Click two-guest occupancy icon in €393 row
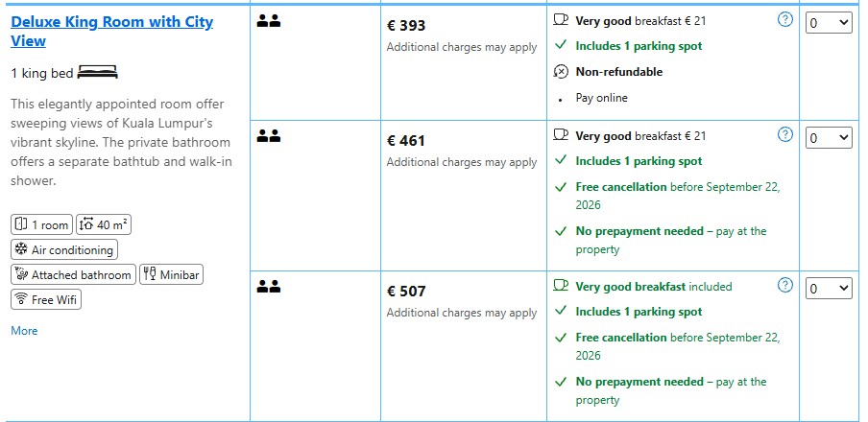 point(269,21)
